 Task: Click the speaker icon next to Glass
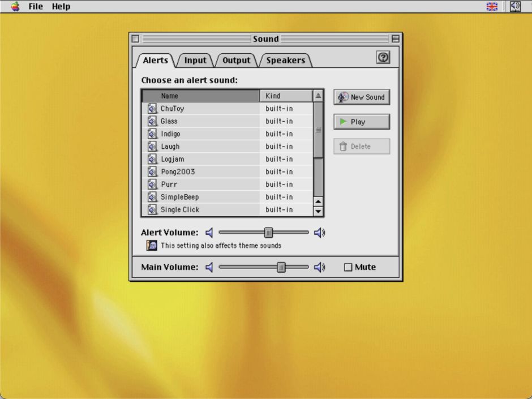point(152,121)
